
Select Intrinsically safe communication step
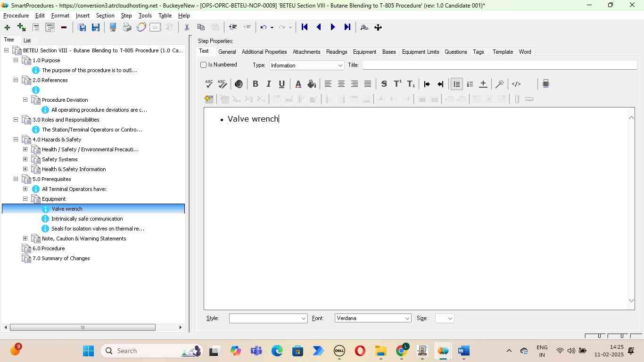[x=87, y=219]
